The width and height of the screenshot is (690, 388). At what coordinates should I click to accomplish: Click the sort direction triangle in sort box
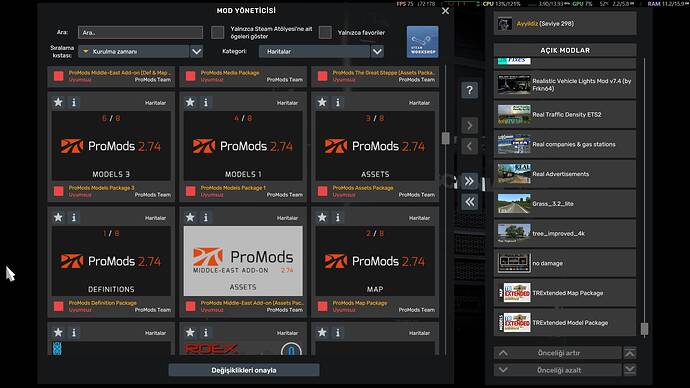point(85,51)
